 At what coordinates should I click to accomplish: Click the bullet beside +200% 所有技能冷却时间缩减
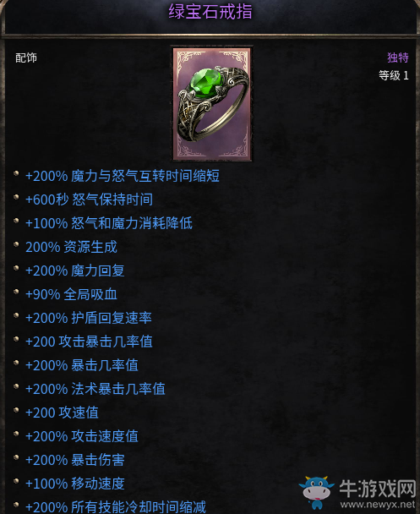[x=16, y=504]
